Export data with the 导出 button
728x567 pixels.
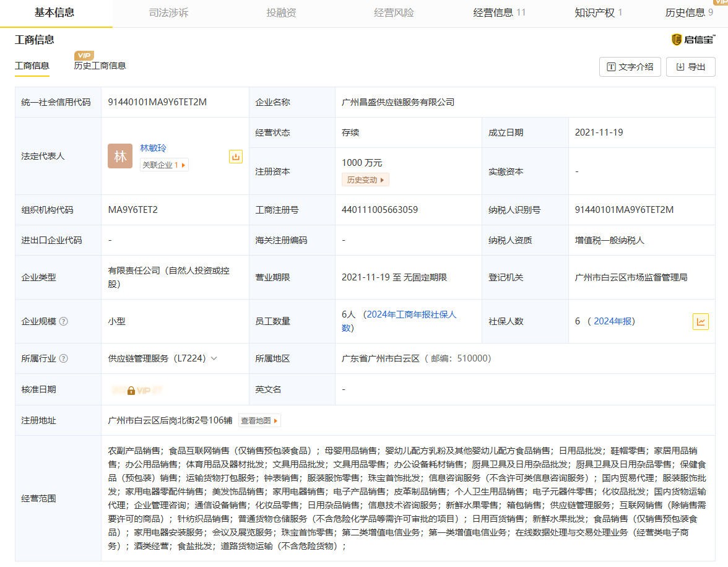click(690, 67)
